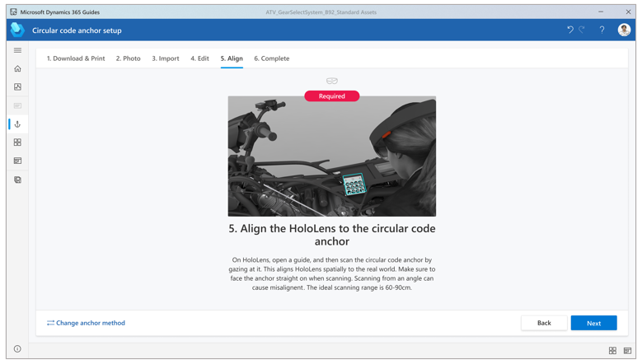Image resolution: width=642 pixels, height=364 pixels.
Task: Open the copy/asset library icon in sidebar
Action: point(17,180)
